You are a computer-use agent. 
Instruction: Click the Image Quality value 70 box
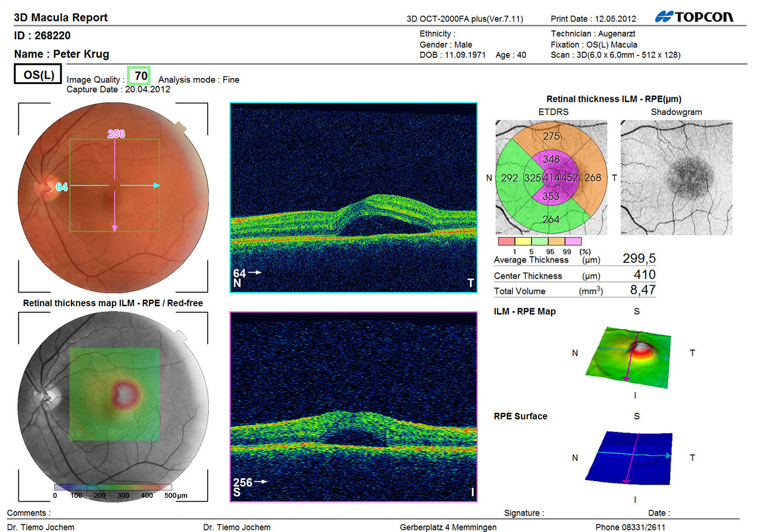click(139, 76)
